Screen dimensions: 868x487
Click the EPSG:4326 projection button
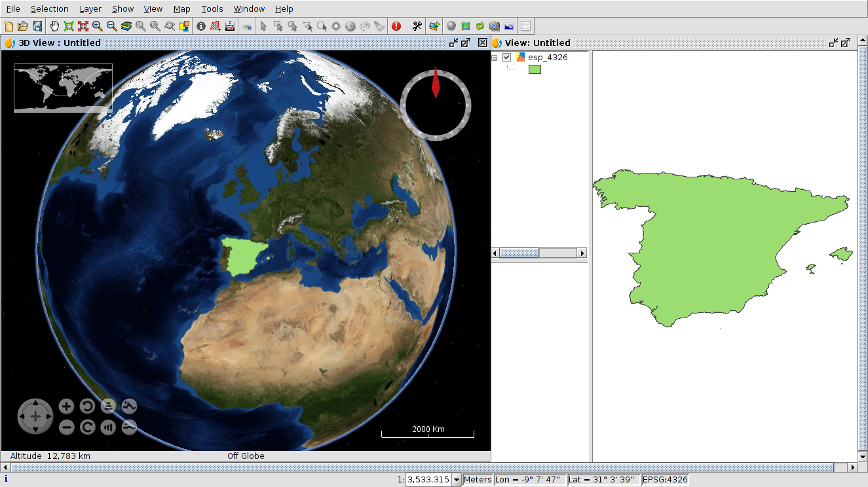(x=666, y=480)
